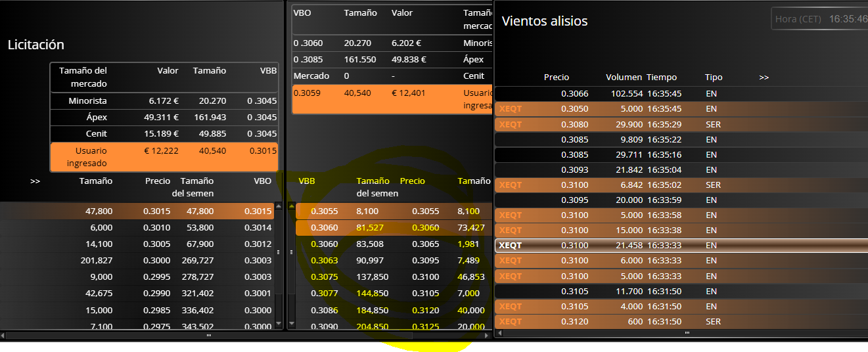The width and height of the screenshot is (868, 352).
Task: Select XEQT trade at 0.3080 SER
Action: pyautogui.click(x=681, y=124)
